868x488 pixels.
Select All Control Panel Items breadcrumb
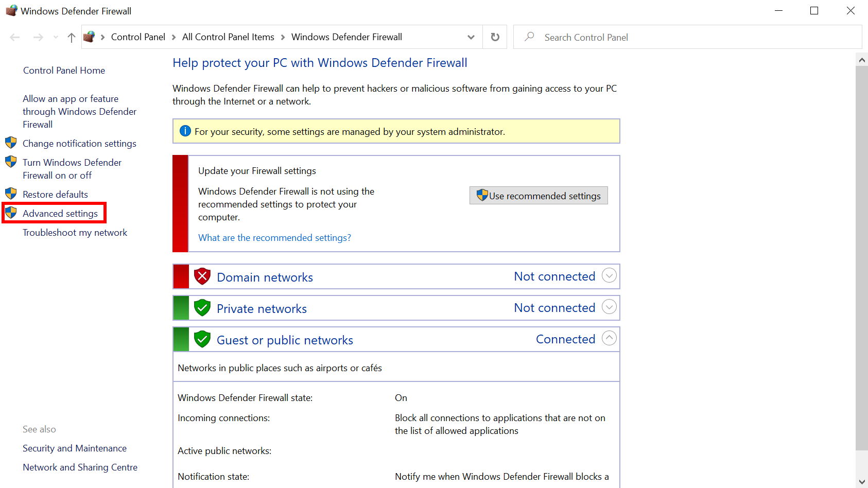click(228, 37)
